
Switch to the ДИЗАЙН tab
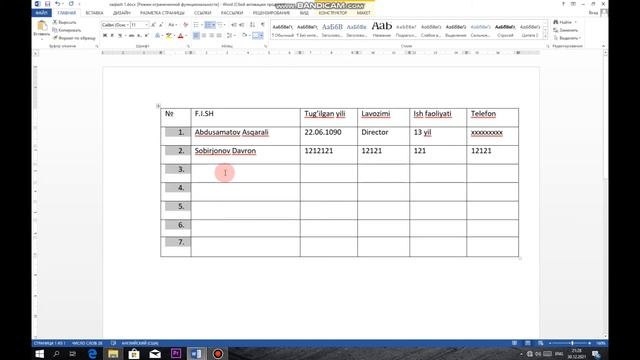click(x=122, y=13)
